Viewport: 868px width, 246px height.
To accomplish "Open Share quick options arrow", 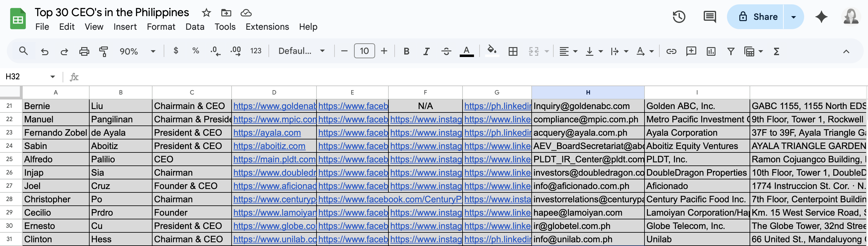I will [x=794, y=17].
